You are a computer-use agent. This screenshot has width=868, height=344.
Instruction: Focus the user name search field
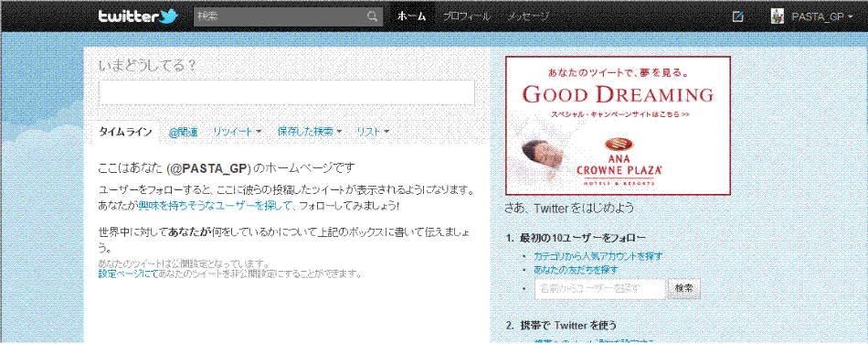point(600,289)
